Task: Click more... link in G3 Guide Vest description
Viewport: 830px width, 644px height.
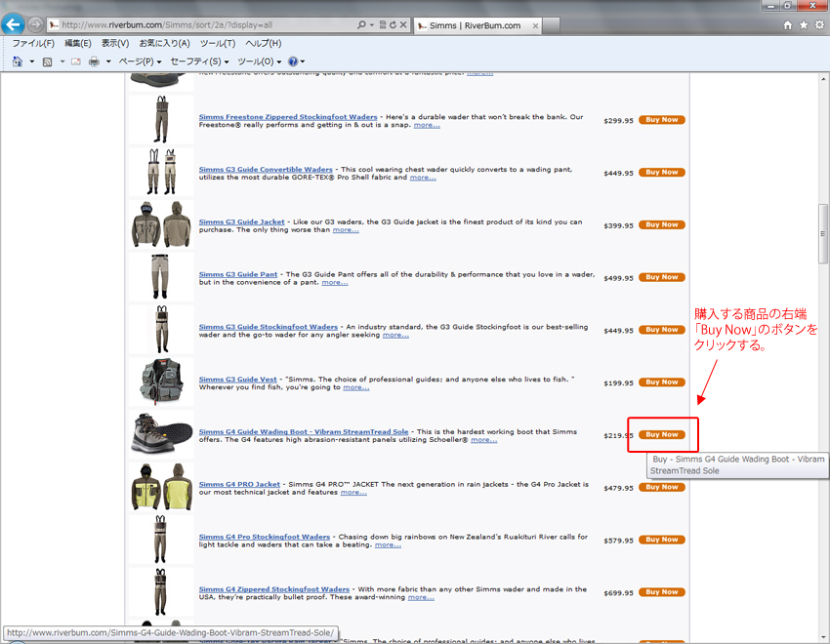Action: pyautogui.click(x=356, y=387)
